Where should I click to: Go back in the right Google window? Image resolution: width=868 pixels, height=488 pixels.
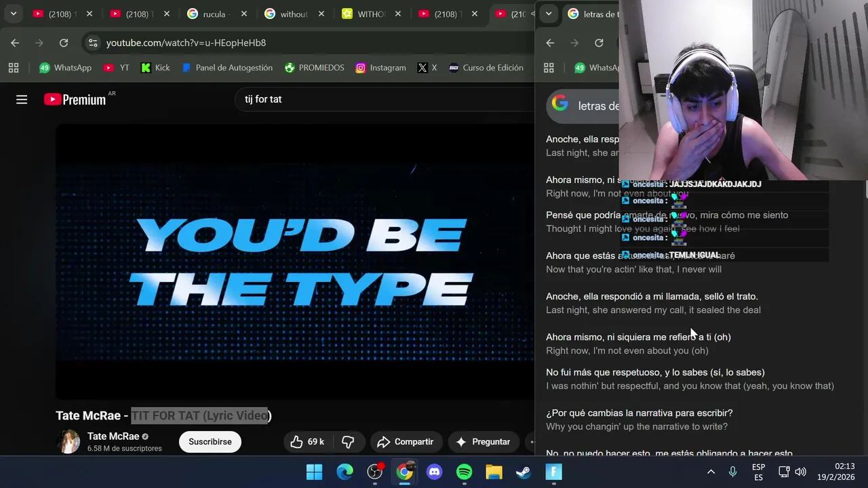pos(550,43)
